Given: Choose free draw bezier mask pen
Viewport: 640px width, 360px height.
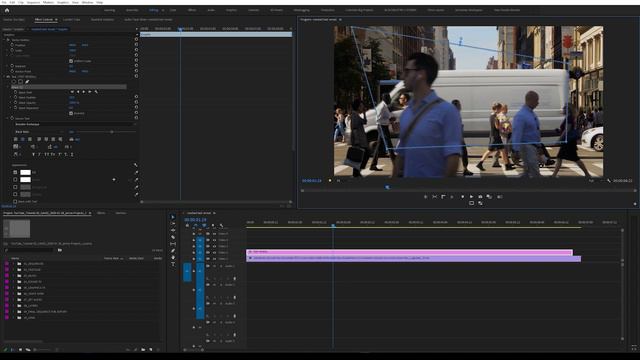Looking at the screenshot, I should click(x=27, y=82).
